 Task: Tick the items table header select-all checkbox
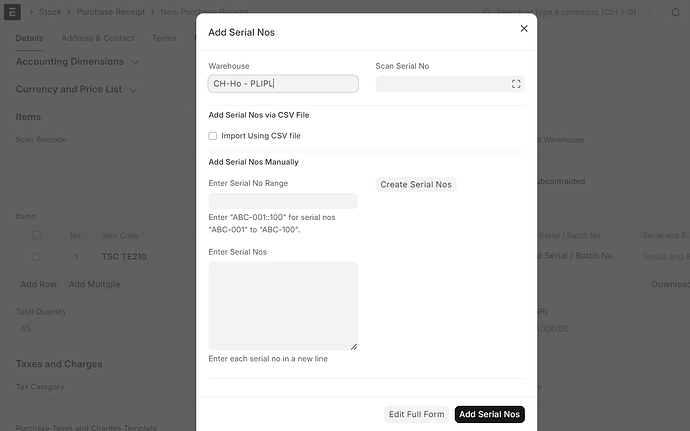coord(37,236)
